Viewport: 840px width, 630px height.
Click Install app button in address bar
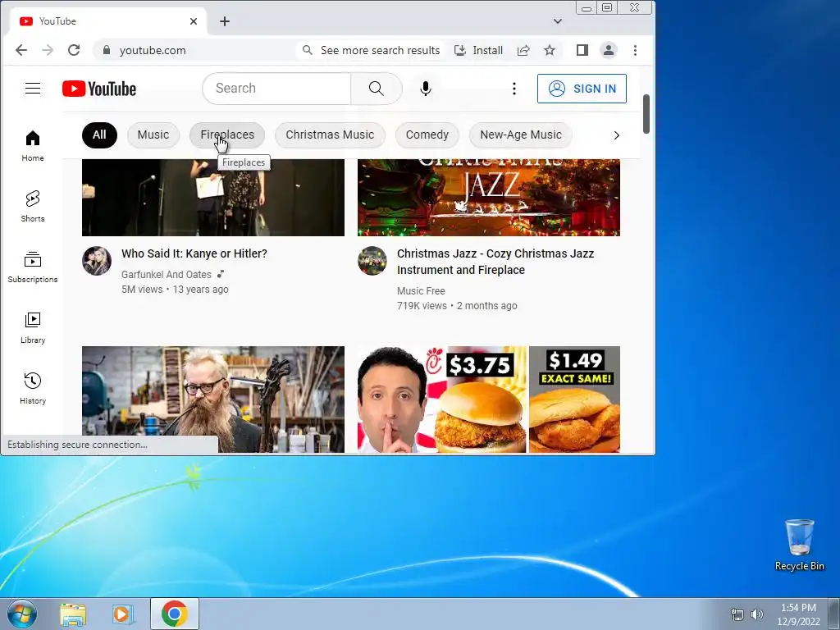(x=479, y=50)
